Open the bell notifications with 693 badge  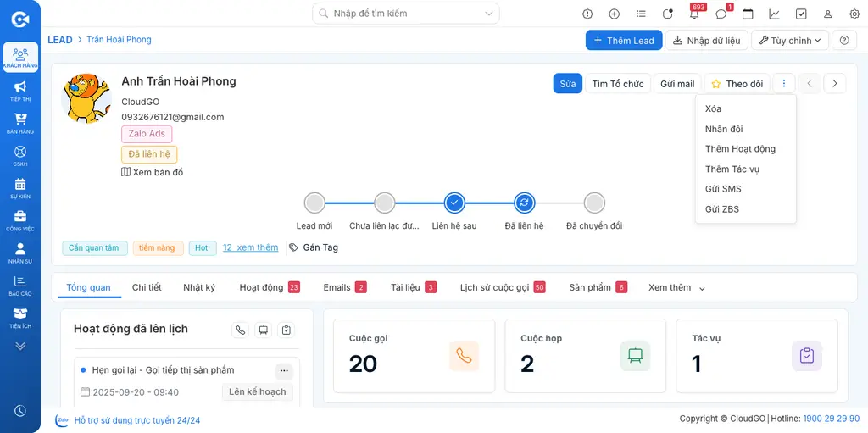pyautogui.click(x=695, y=14)
